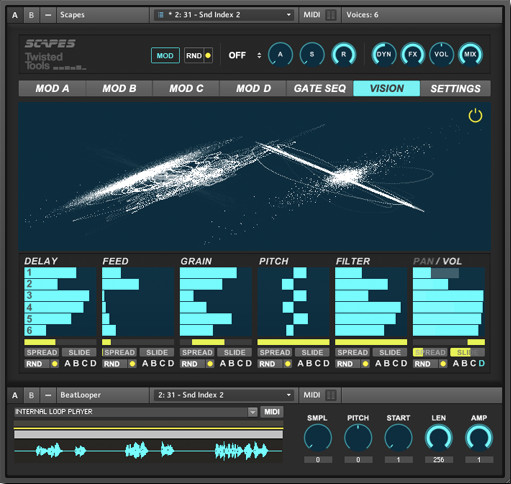Open the GATE SEQ tab
Screen dimensions: 511x484
point(320,88)
